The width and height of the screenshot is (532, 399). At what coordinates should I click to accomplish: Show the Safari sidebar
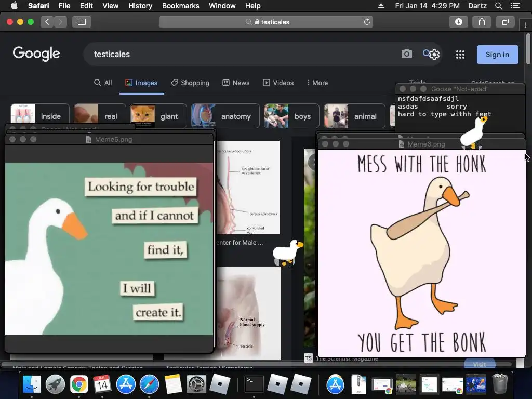[82, 22]
